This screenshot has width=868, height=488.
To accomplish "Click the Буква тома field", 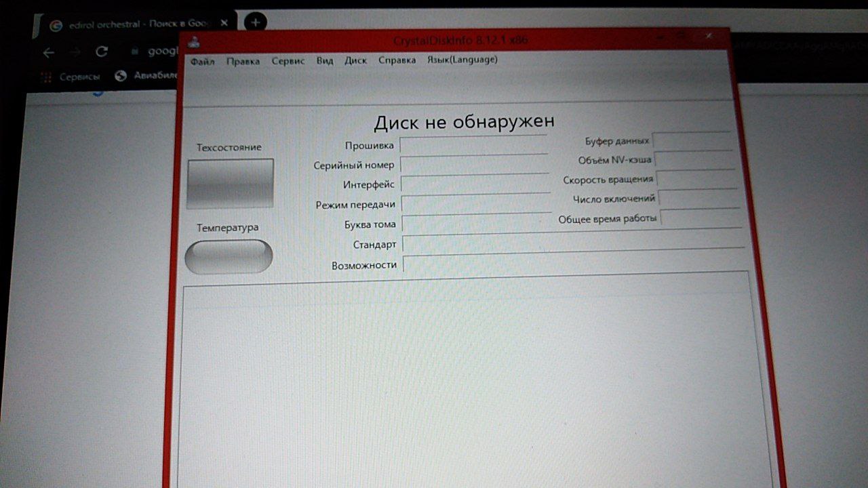I will 477,222.
